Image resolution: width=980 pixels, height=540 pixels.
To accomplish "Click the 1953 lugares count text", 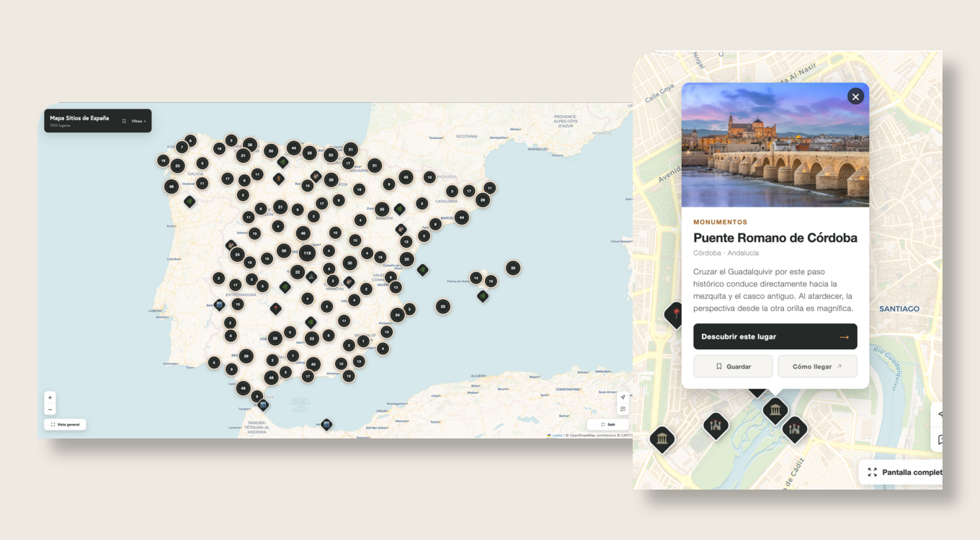I will point(60,126).
